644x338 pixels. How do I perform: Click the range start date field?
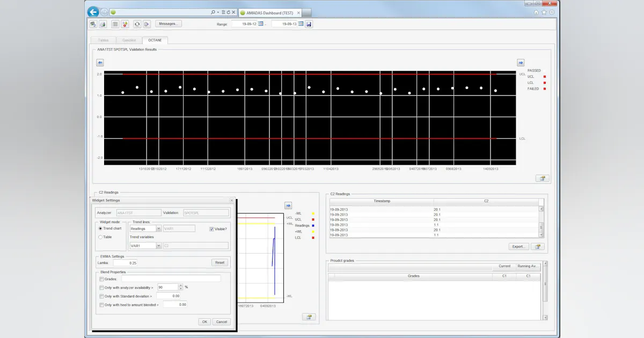tap(244, 24)
